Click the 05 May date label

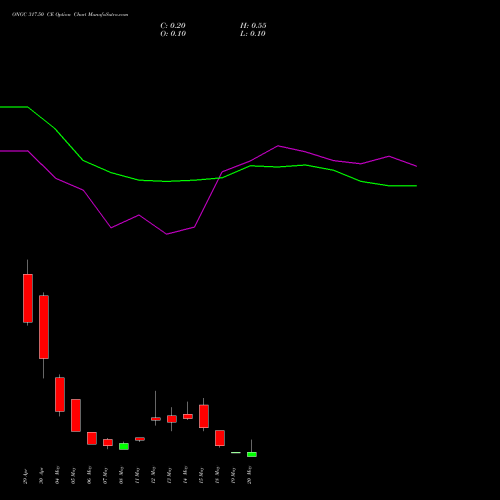tap(74, 475)
